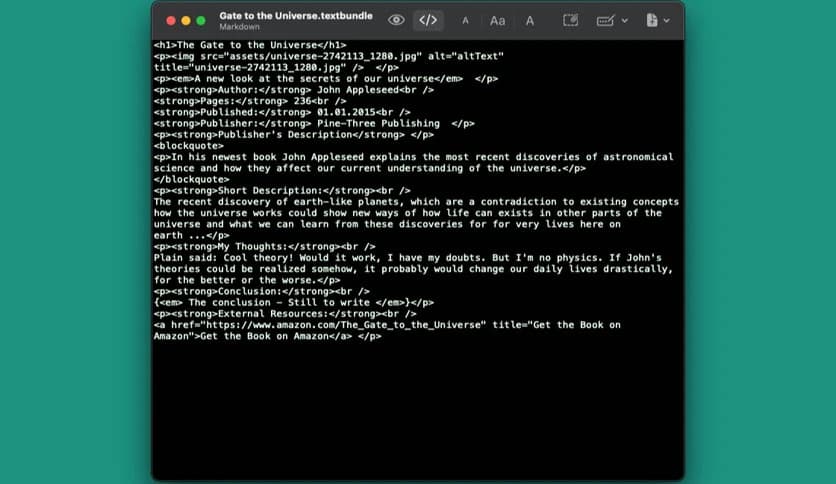The width and height of the screenshot is (836, 484).
Task: Reset font size with Aa button
Action: point(497,21)
